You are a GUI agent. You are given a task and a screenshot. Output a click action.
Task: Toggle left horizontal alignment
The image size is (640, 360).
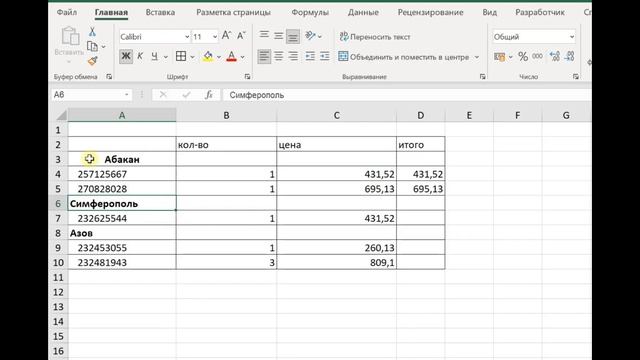tap(264, 56)
